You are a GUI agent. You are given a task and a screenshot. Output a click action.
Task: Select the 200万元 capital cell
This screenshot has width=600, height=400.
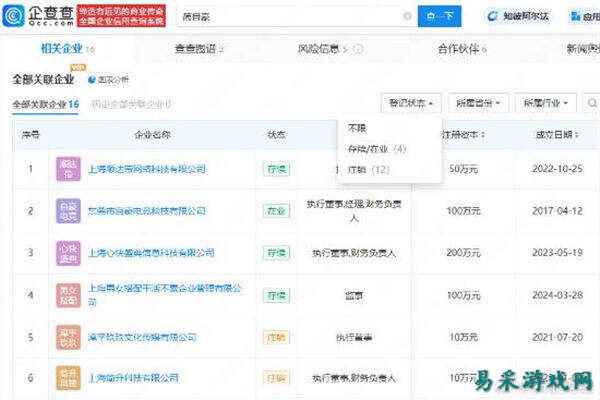click(x=463, y=253)
